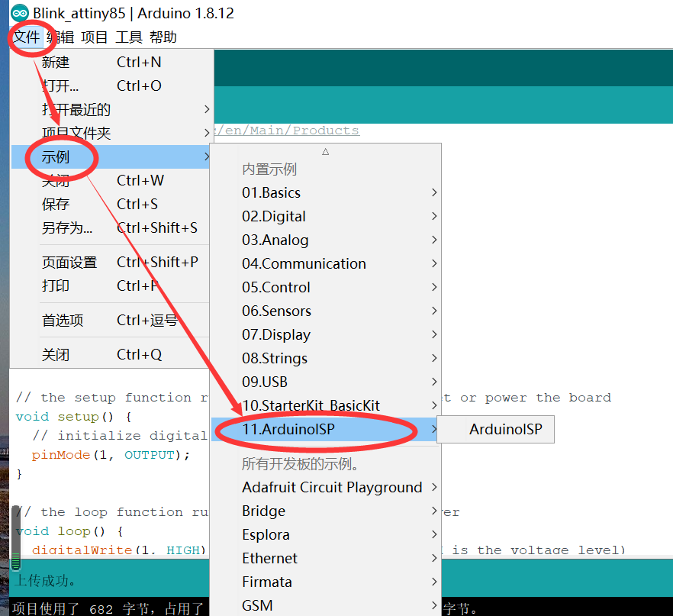
Task: Open the 帮助 menu
Action: pyautogui.click(x=163, y=37)
